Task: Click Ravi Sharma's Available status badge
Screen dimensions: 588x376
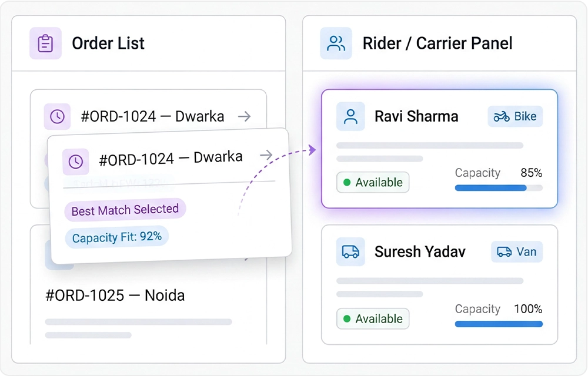Action: point(373,183)
